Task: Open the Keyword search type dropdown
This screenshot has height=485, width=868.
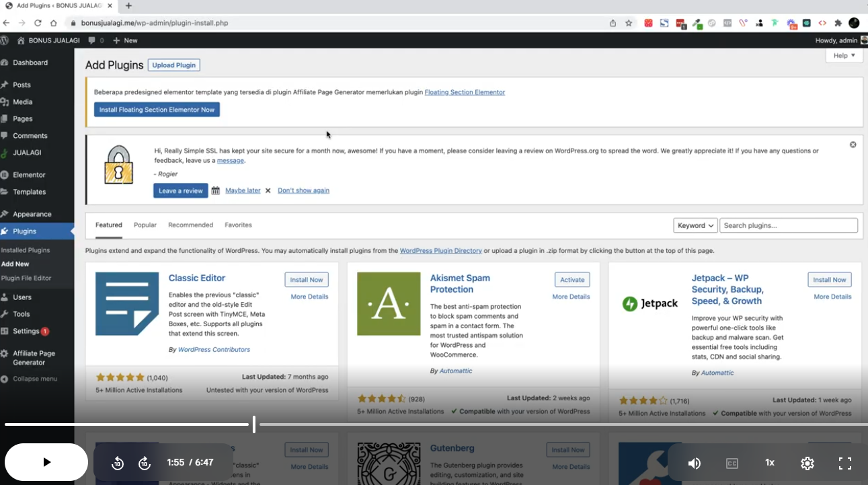Action: coord(695,225)
